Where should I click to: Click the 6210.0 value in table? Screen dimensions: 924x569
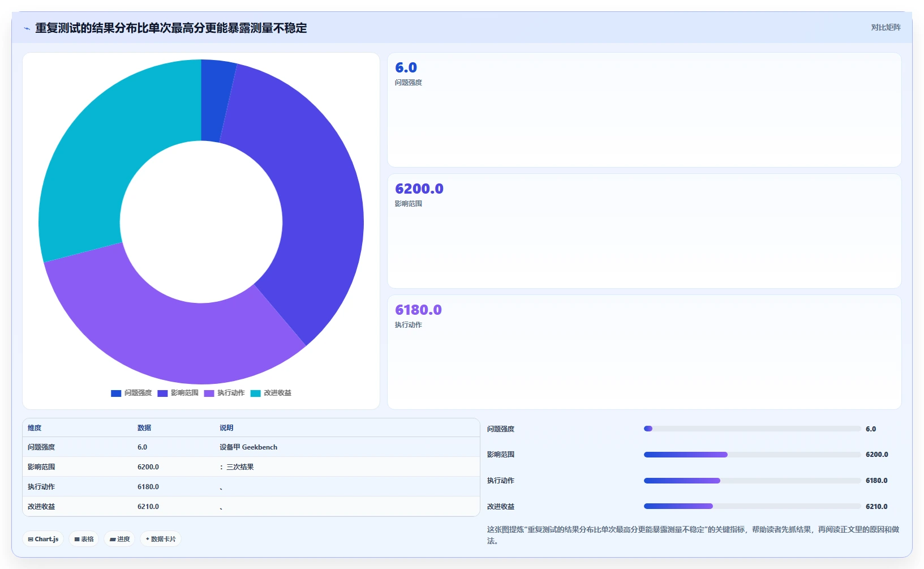pos(148,507)
